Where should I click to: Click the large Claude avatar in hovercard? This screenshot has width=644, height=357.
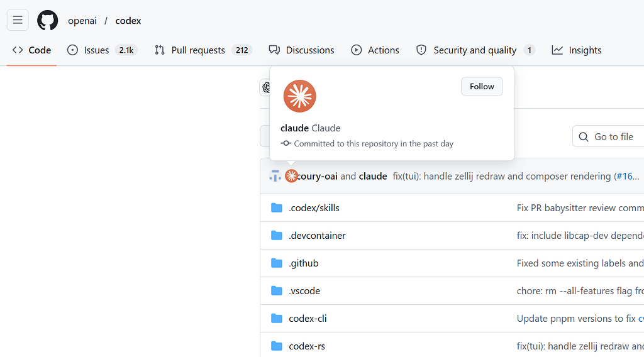(x=300, y=96)
